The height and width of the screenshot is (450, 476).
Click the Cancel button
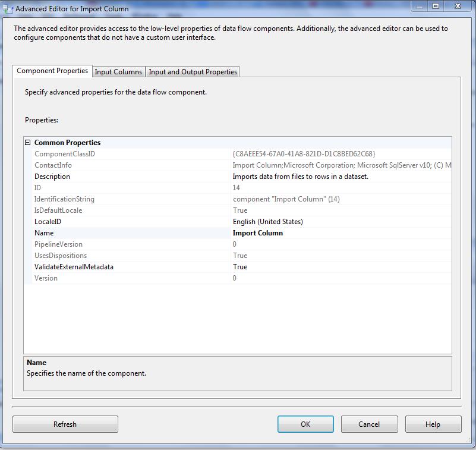(369, 424)
